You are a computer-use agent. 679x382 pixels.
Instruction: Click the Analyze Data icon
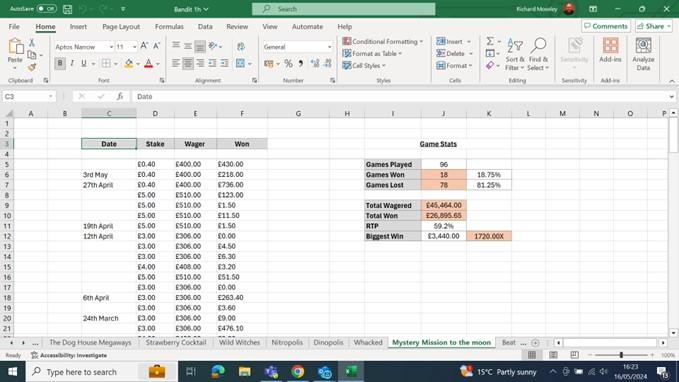click(x=643, y=54)
